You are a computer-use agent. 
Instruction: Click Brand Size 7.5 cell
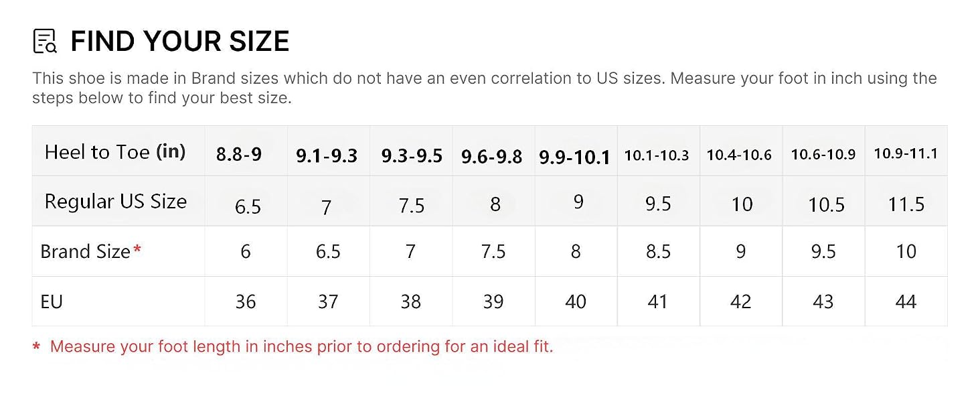[493, 251]
